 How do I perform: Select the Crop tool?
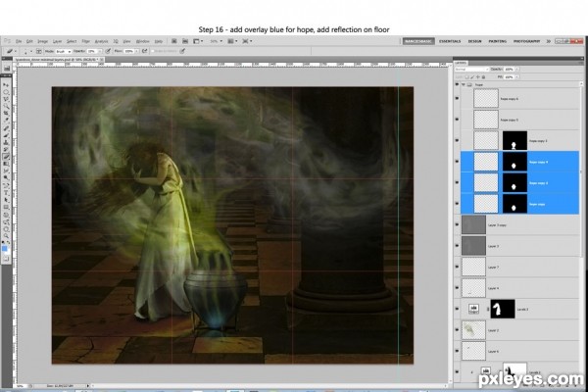pos(7,113)
